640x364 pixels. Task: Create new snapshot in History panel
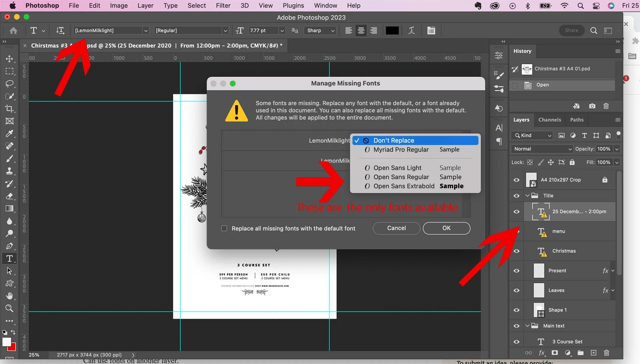pos(592,106)
